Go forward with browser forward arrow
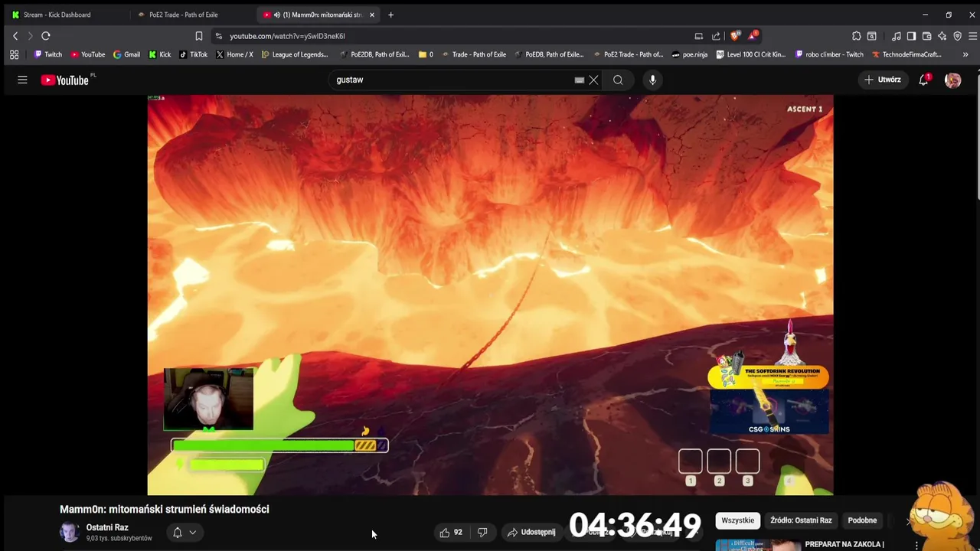The image size is (980, 551). coord(30,36)
